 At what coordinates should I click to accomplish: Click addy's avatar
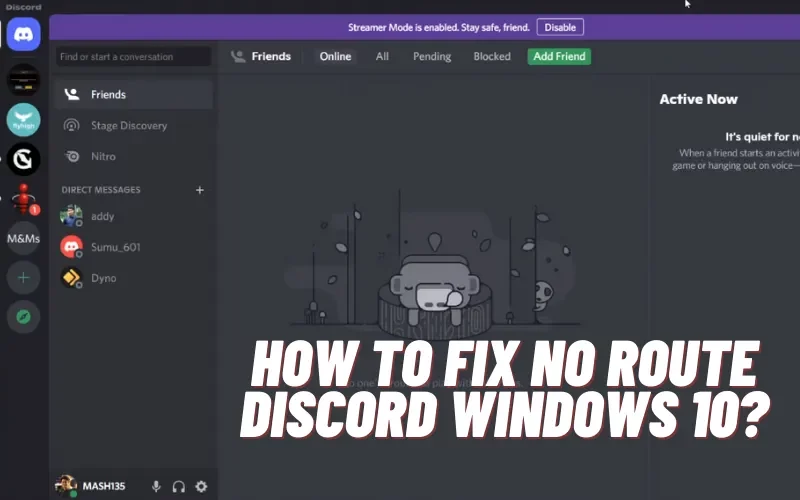(71, 216)
